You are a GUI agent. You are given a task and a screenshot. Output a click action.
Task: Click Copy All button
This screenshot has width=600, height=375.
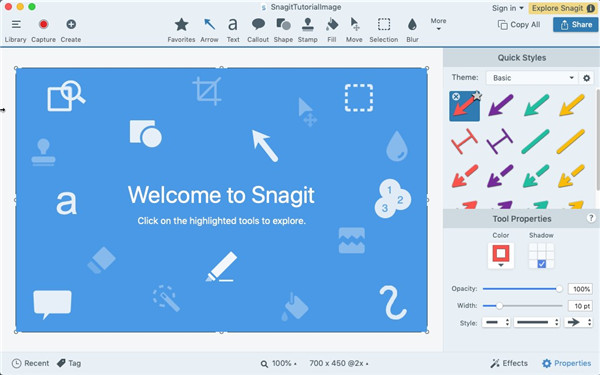[x=519, y=25]
